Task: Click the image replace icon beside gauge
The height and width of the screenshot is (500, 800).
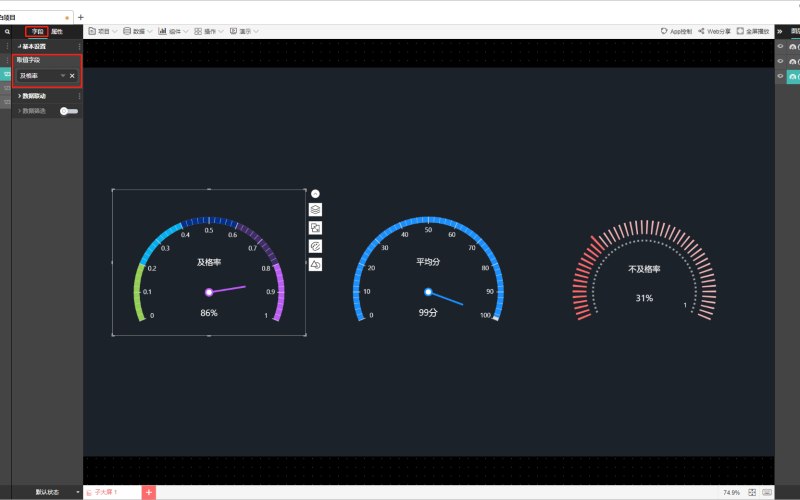Action: (315, 228)
